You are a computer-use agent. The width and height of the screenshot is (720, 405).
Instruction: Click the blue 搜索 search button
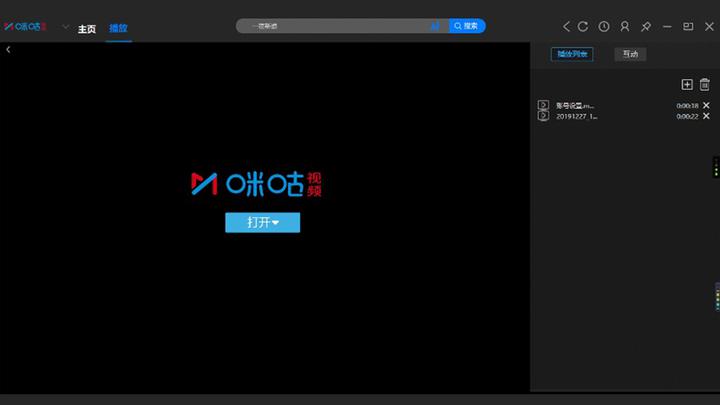point(467,26)
